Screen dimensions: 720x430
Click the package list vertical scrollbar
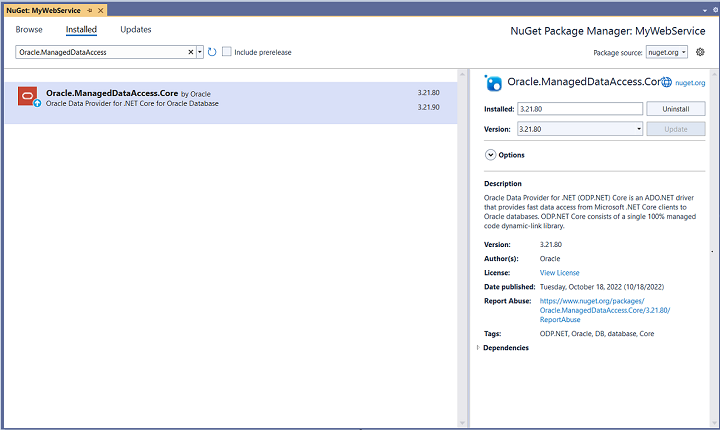coord(462,248)
